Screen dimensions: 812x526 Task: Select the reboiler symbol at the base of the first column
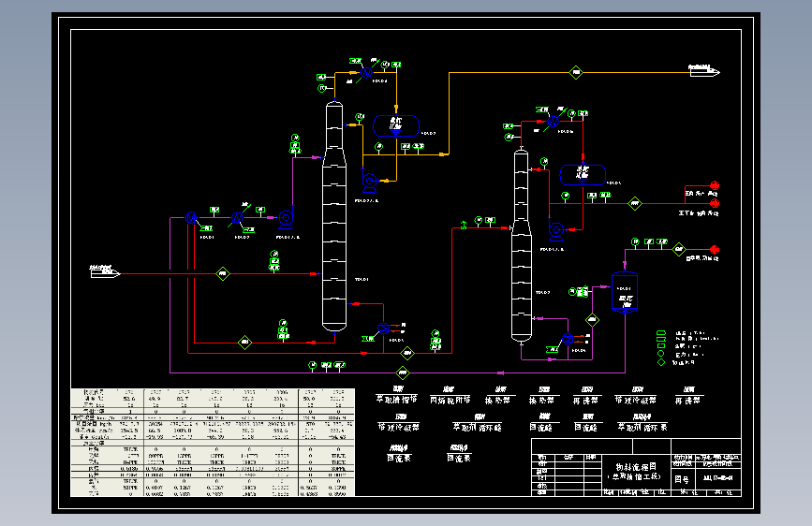[x=384, y=329]
